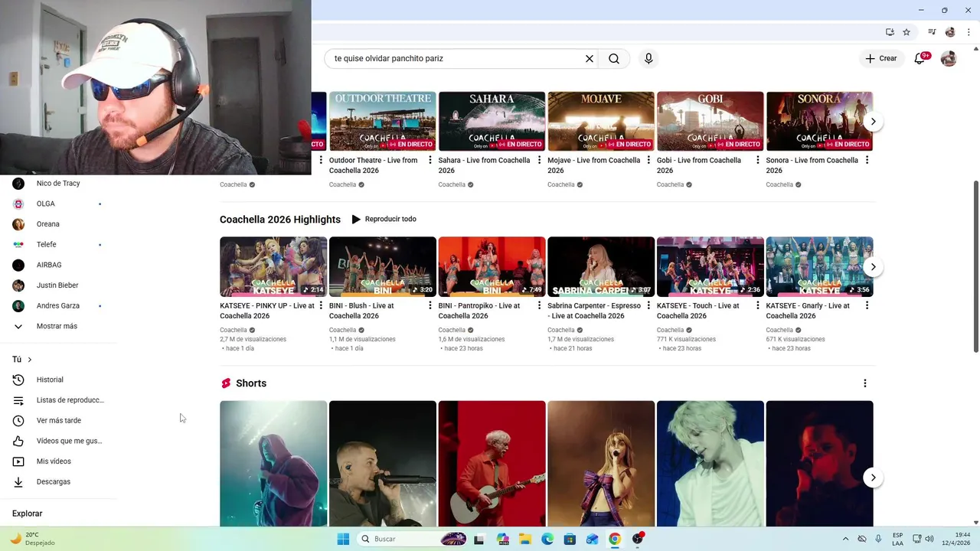Image resolution: width=980 pixels, height=551 pixels.
Task: Open the AIRBAG subscription channel
Action: [x=58, y=265]
